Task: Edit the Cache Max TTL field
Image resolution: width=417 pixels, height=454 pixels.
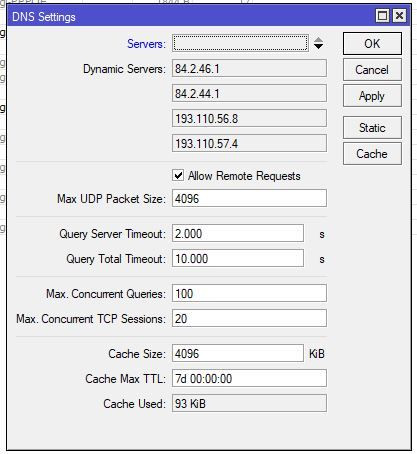Action: pos(249,378)
